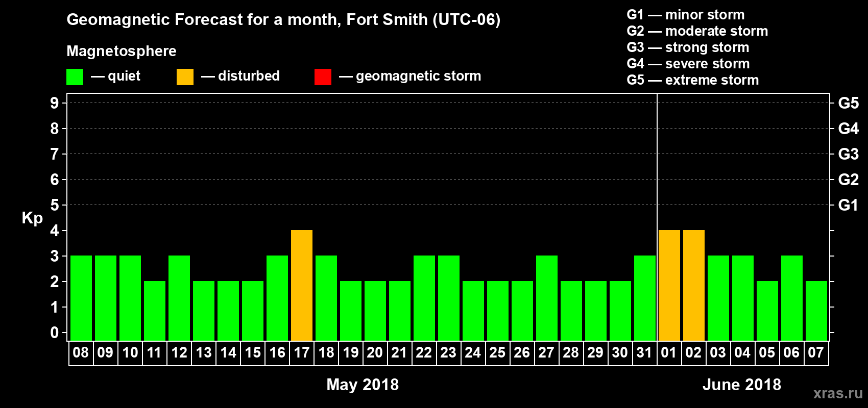Click the red geomagnetic storm legend swatch
Screen dimensions: 868x408
point(323,77)
